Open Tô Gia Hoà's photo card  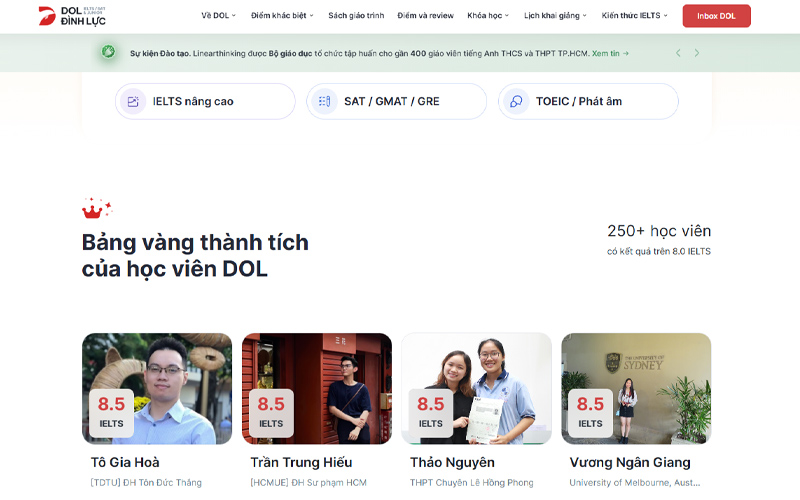coord(157,389)
